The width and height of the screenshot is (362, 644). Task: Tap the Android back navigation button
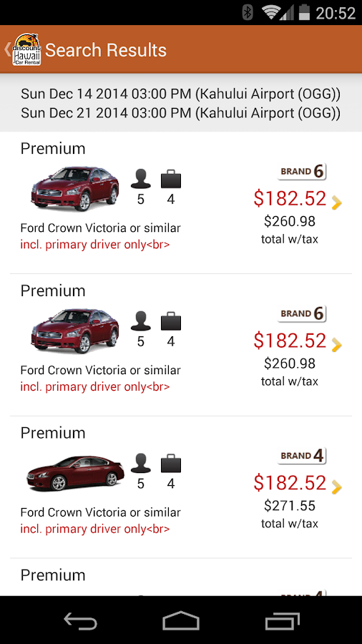(x=80, y=620)
